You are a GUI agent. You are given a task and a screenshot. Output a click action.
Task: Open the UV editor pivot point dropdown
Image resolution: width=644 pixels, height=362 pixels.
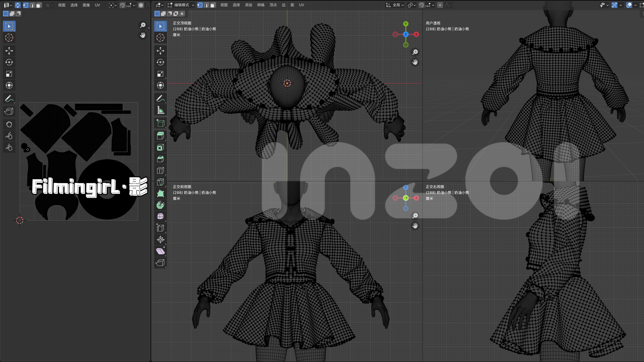113,5
